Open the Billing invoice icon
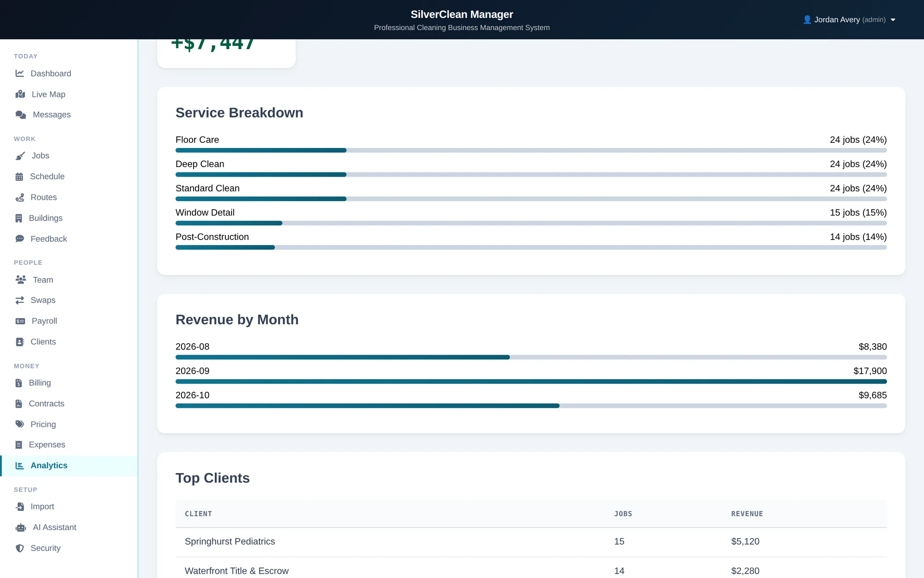 tap(19, 383)
